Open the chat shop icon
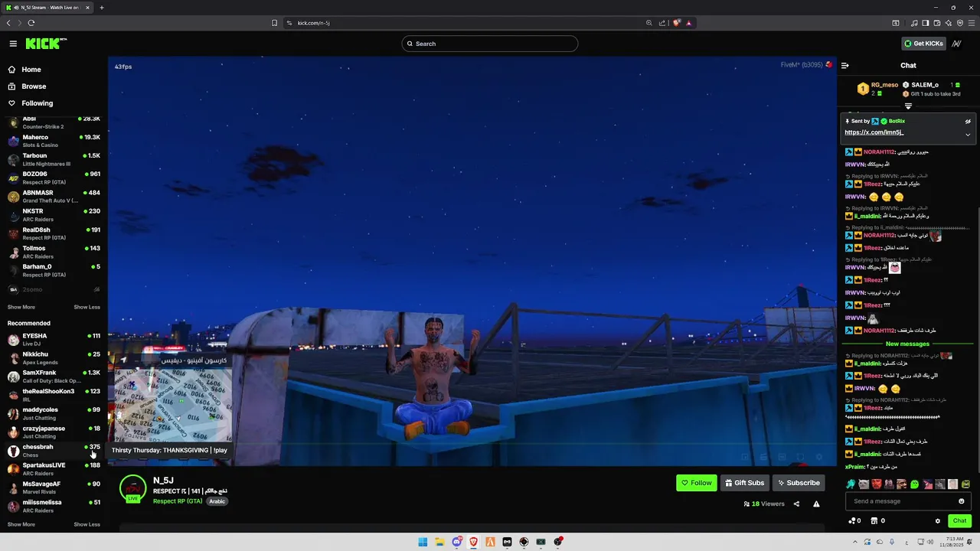Image resolution: width=980 pixels, height=551 pixels. point(874,521)
